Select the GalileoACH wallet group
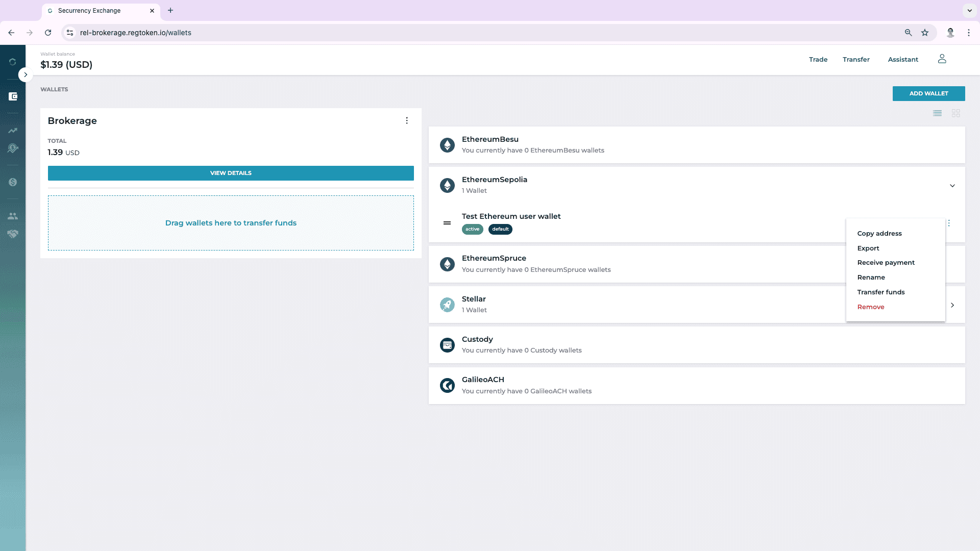Screen dimensions: 980x551 click(x=697, y=386)
